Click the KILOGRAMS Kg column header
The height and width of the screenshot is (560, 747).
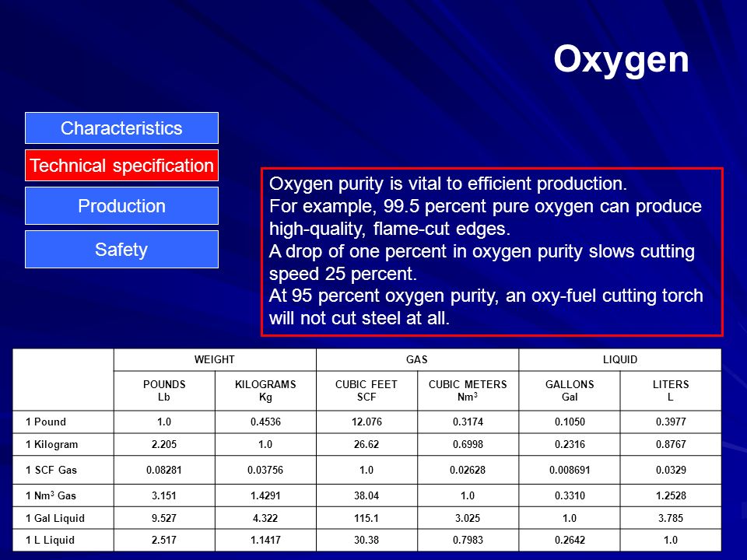coord(265,390)
